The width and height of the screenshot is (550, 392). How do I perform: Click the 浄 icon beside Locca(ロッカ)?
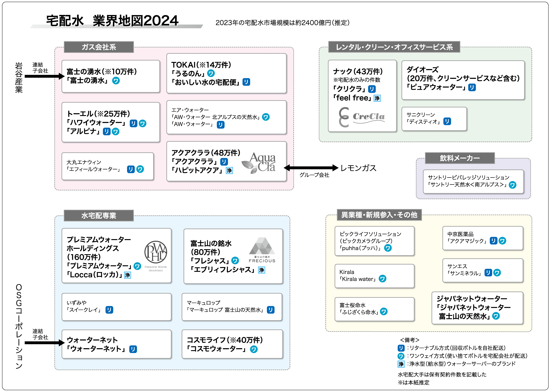point(128,275)
